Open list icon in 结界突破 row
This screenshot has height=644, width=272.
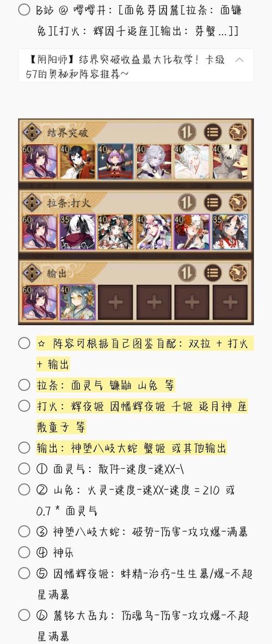pos(213,132)
